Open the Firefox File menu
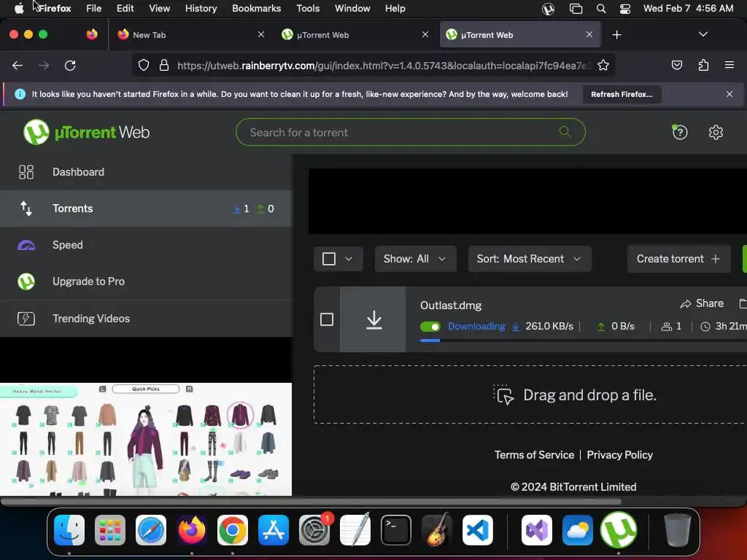This screenshot has height=560, width=747. 94,8
